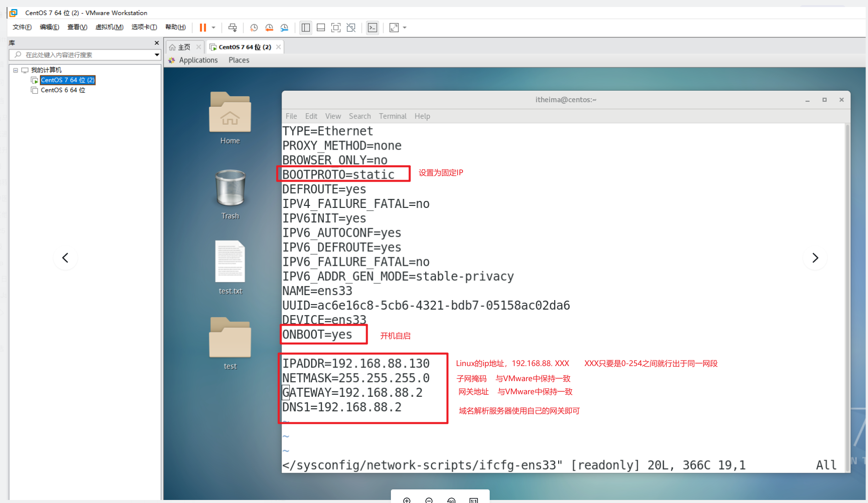
Task: Open the Snapshot Manager
Action: 284,28
